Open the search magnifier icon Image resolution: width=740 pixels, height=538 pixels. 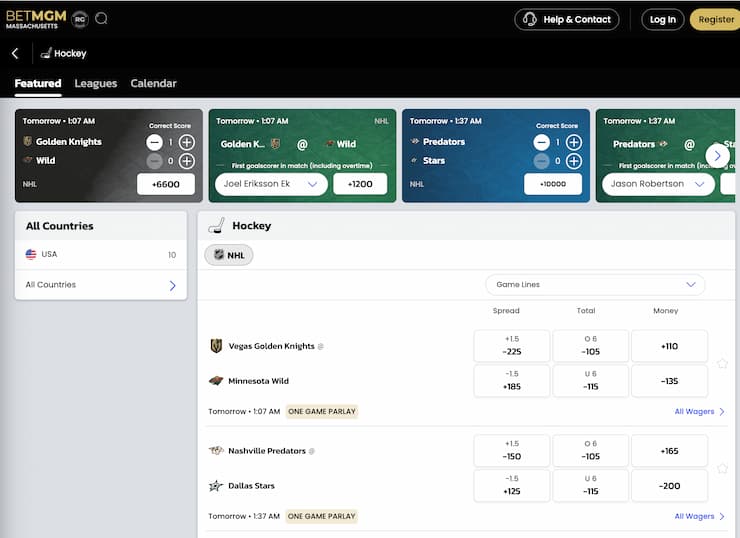pos(101,19)
